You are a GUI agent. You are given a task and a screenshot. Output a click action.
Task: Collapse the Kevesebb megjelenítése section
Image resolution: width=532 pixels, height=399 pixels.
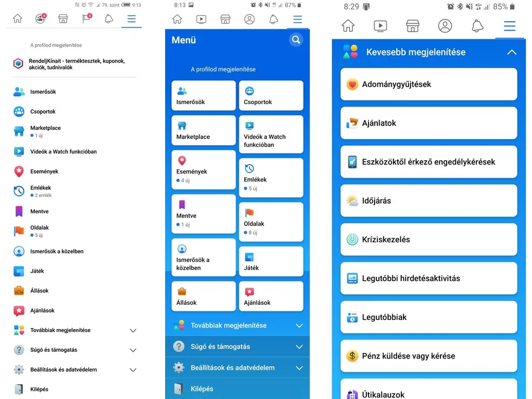pyautogui.click(x=511, y=52)
